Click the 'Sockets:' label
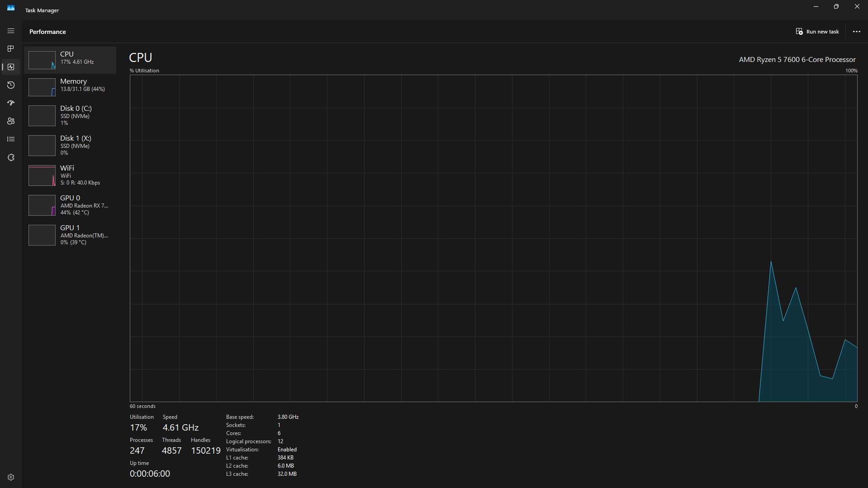868x488 pixels. click(236, 425)
